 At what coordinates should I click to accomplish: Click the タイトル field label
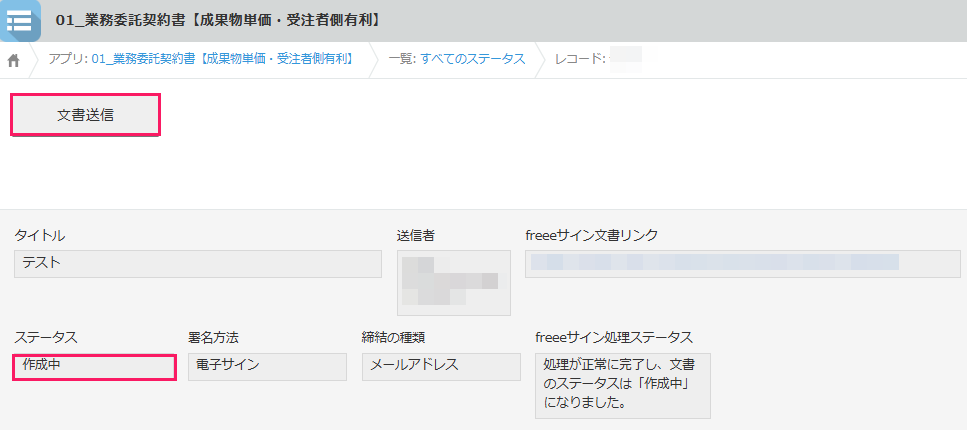point(40,235)
